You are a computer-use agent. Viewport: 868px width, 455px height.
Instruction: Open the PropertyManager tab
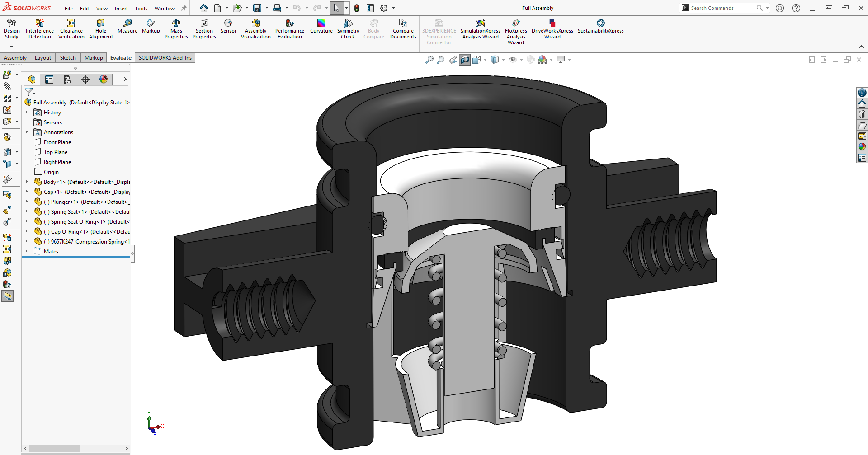click(49, 80)
